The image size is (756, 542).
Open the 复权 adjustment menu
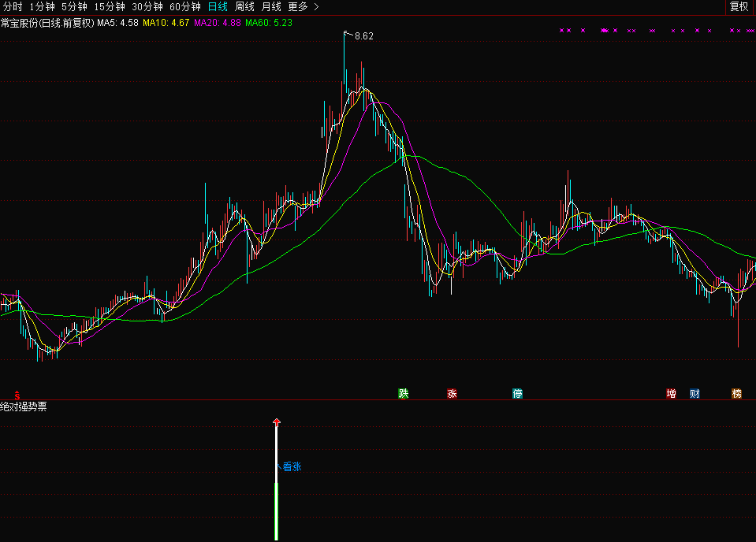coord(739,6)
